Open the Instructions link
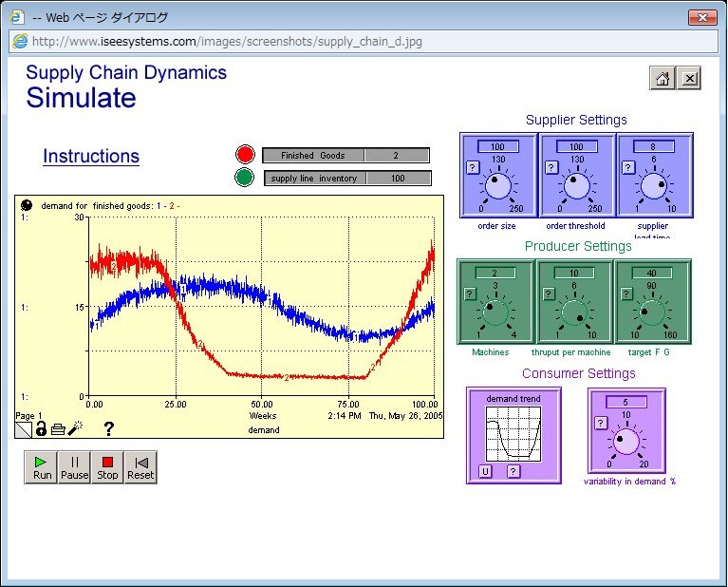 [x=91, y=157]
